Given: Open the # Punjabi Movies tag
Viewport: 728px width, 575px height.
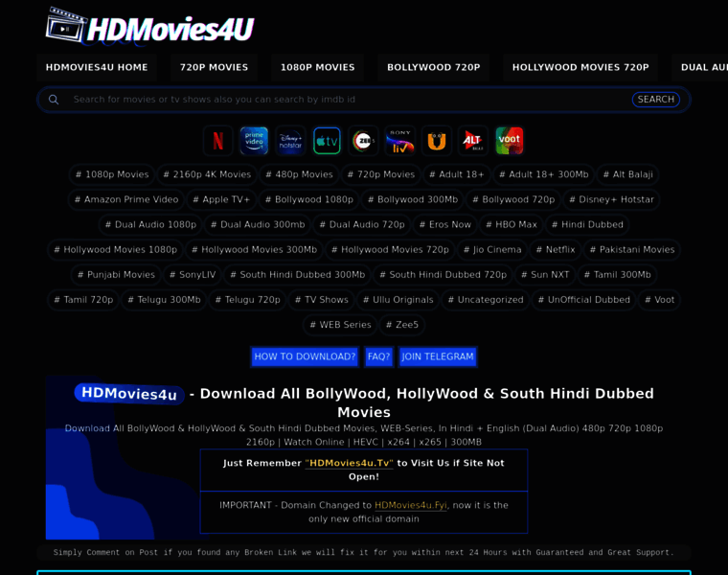Looking at the screenshot, I should coord(116,275).
